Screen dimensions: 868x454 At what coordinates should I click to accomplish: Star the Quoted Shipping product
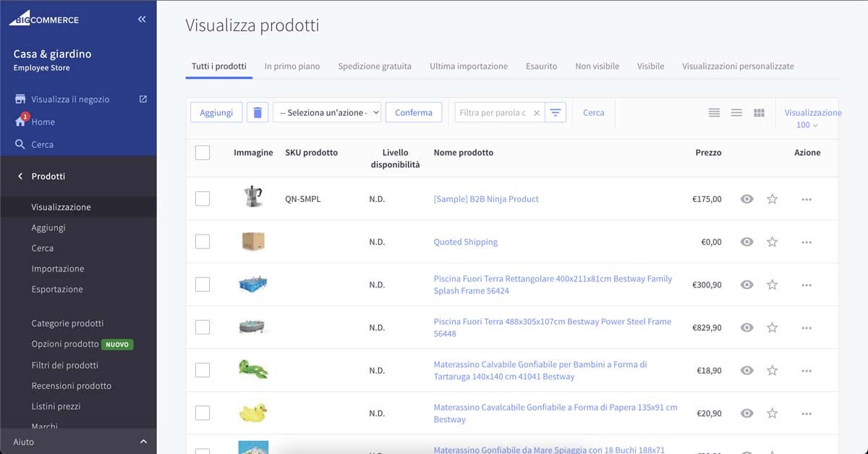pos(772,242)
